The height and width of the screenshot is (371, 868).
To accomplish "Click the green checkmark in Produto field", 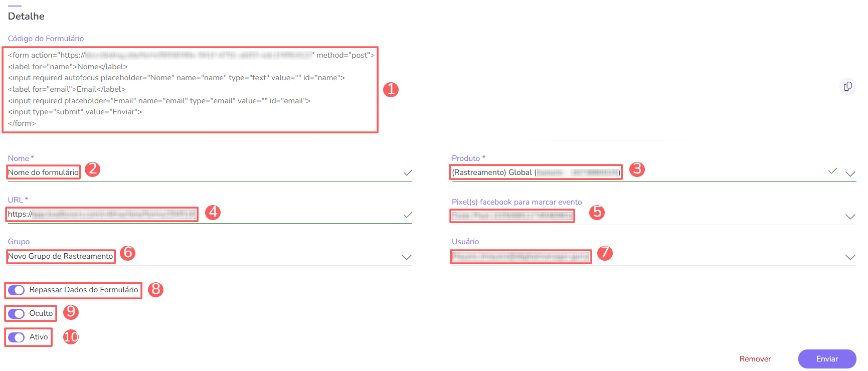I will pos(832,171).
